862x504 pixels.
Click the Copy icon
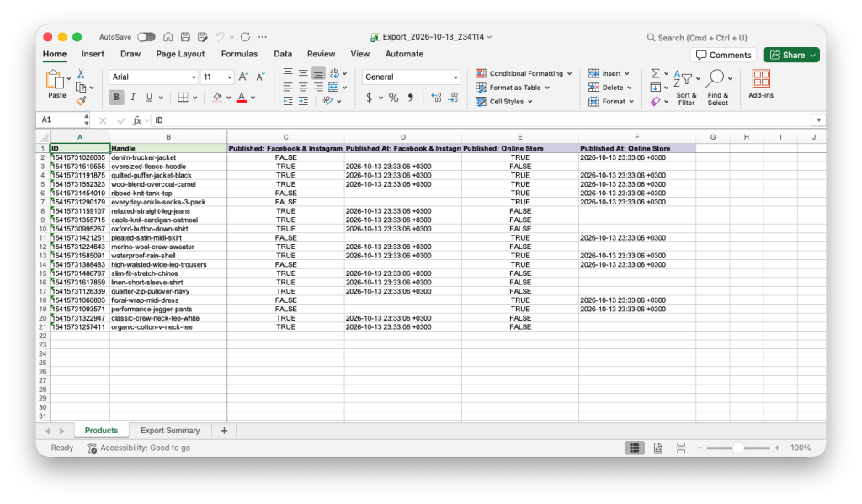[81, 88]
